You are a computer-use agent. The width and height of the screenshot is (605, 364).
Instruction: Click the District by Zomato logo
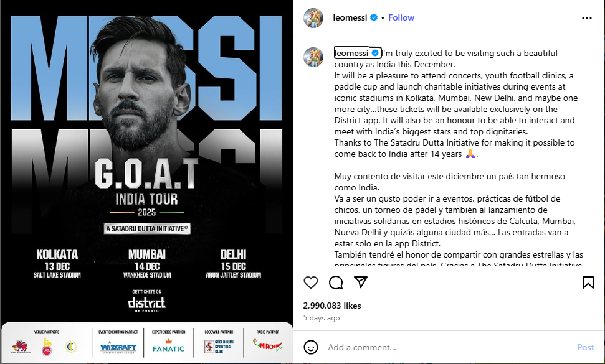point(146,303)
